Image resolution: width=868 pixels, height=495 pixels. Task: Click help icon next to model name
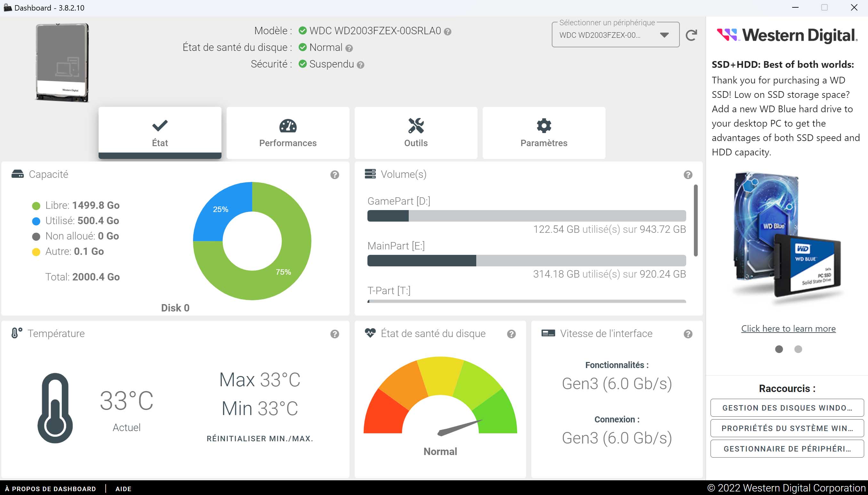[x=448, y=32]
